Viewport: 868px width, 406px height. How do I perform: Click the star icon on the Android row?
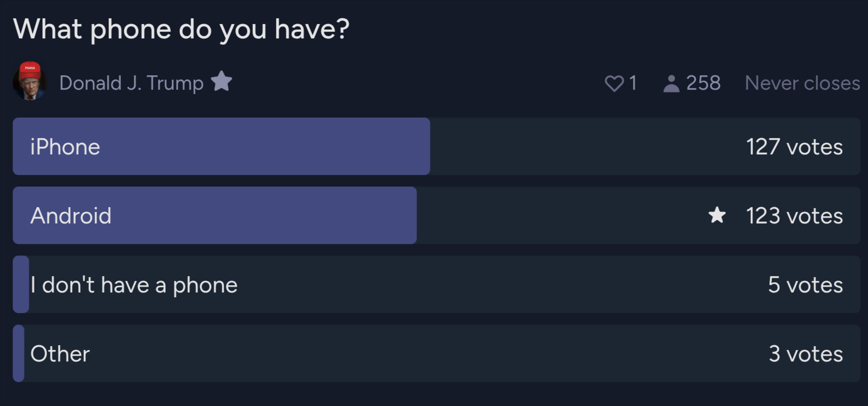tap(717, 215)
